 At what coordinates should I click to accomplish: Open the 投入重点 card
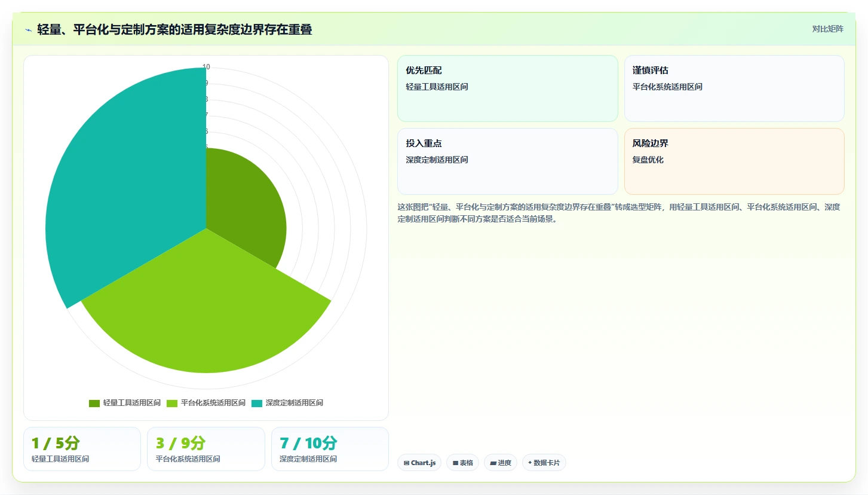507,161
